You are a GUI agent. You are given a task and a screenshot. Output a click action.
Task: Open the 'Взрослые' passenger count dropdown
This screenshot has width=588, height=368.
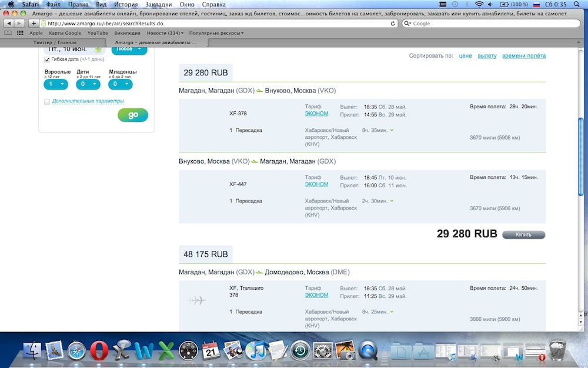[56, 84]
